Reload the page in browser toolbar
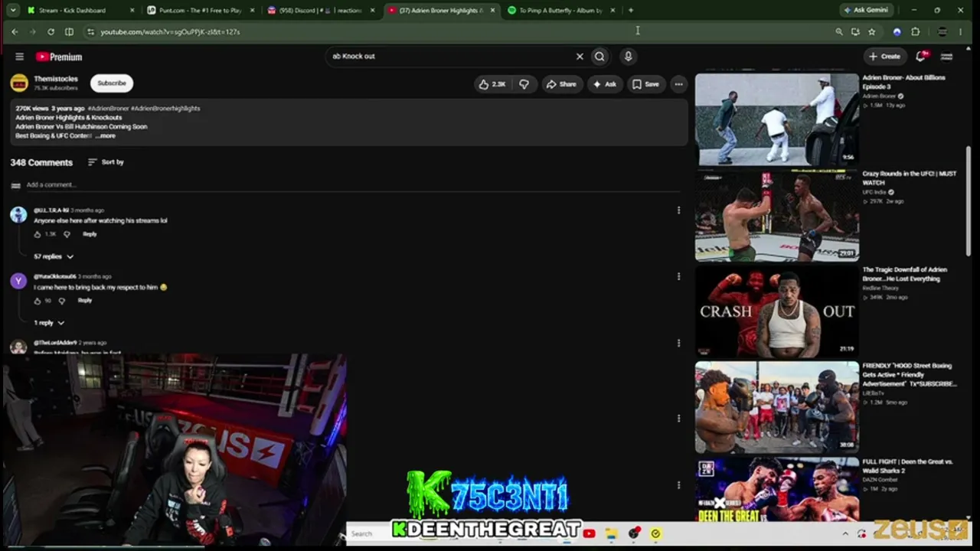 click(51, 31)
